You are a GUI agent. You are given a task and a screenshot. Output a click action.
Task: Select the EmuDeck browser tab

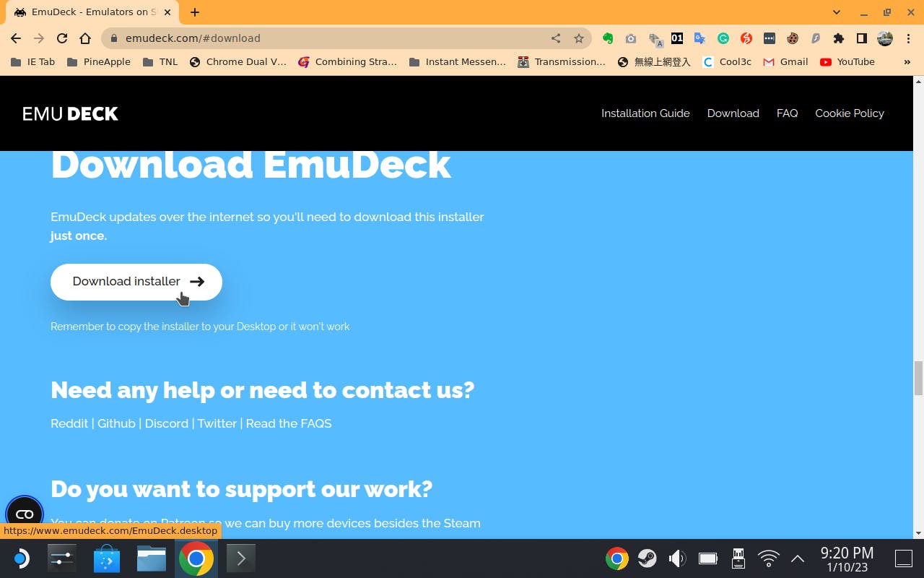pos(94,12)
